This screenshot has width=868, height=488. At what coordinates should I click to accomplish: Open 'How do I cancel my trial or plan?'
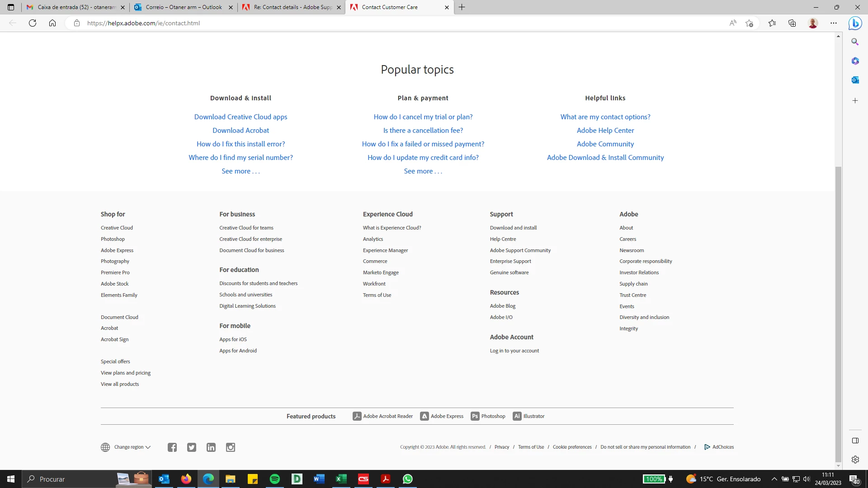point(423,117)
